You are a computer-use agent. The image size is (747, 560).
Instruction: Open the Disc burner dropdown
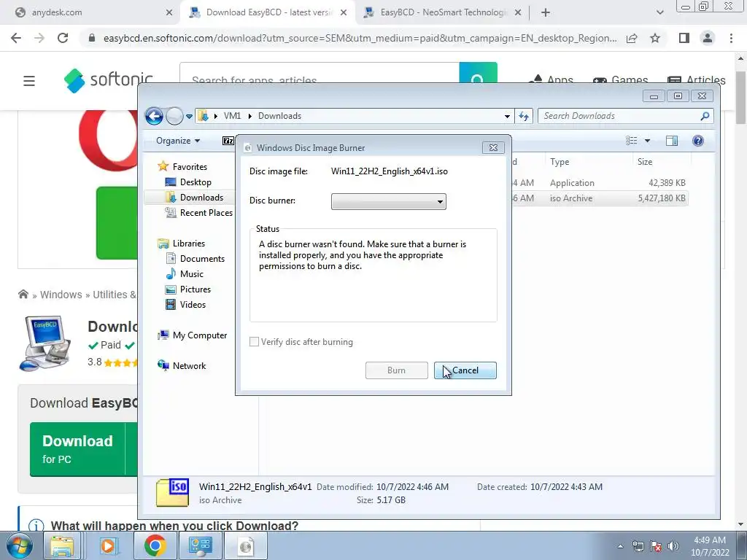point(389,201)
